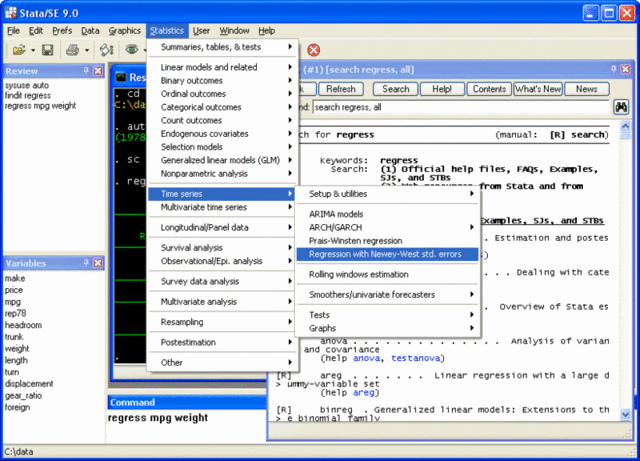Expand Setup & utilities submenu
This screenshot has width=640, height=461.
pos(388,194)
